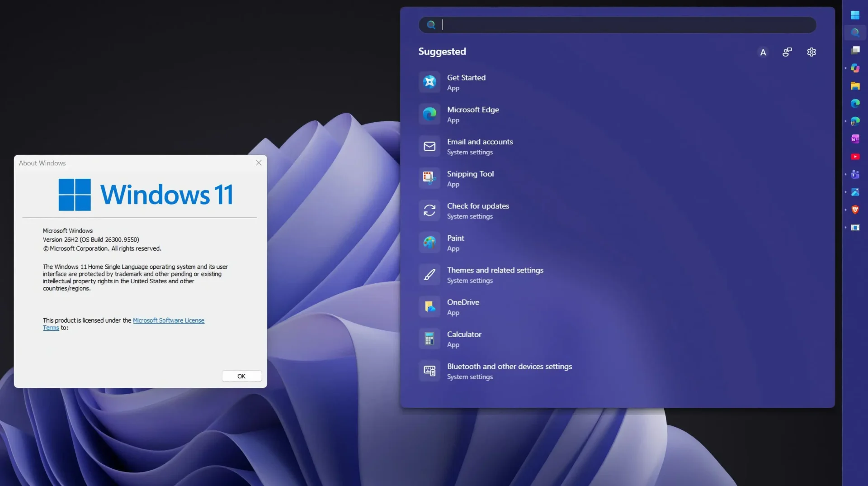Open File Explorer from the taskbar

(855, 86)
